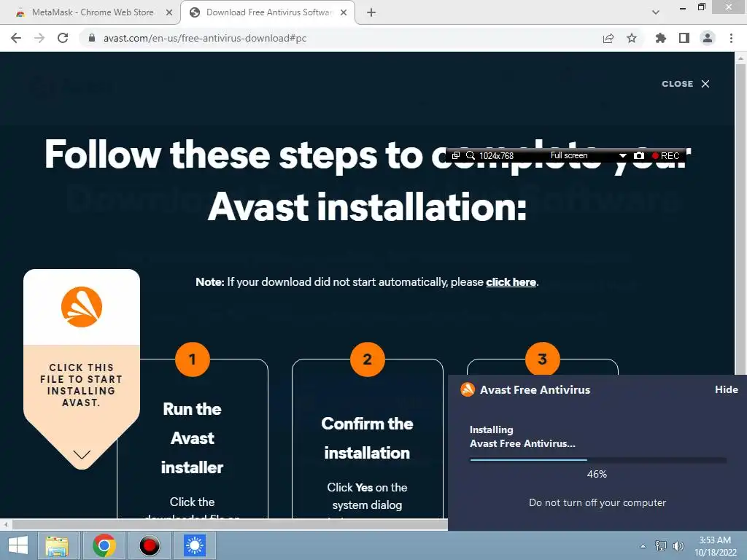Click the 'Run the Avast installer' heading

point(192,438)
